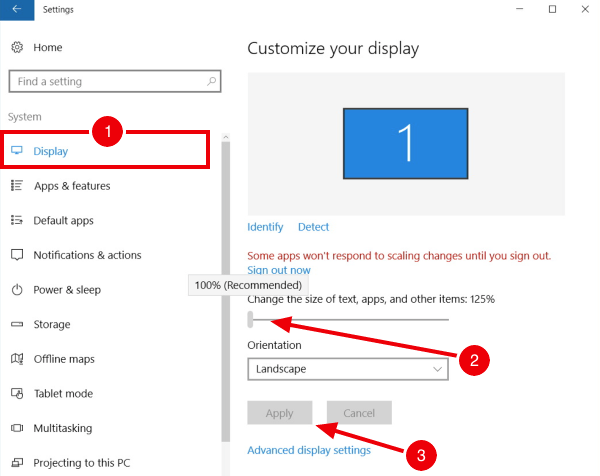Open Tablet mode settings

point(63,393)
